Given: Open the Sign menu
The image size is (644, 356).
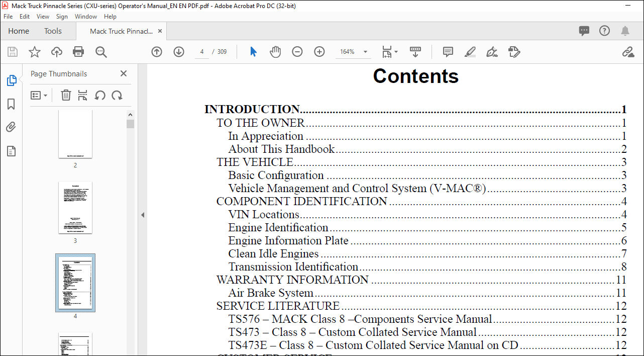Looking at the screenshot, I should (62, 17).
